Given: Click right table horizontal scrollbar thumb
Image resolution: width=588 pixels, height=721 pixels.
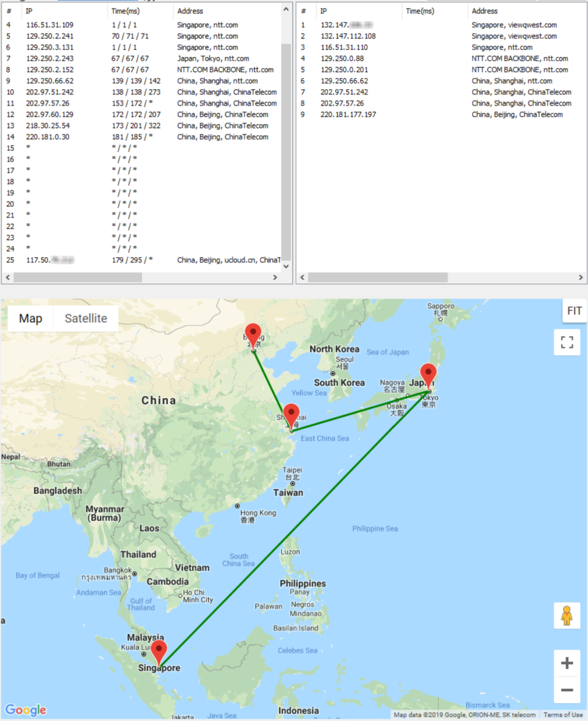Looking at the screenshot, I should click(x=378, y=277).
